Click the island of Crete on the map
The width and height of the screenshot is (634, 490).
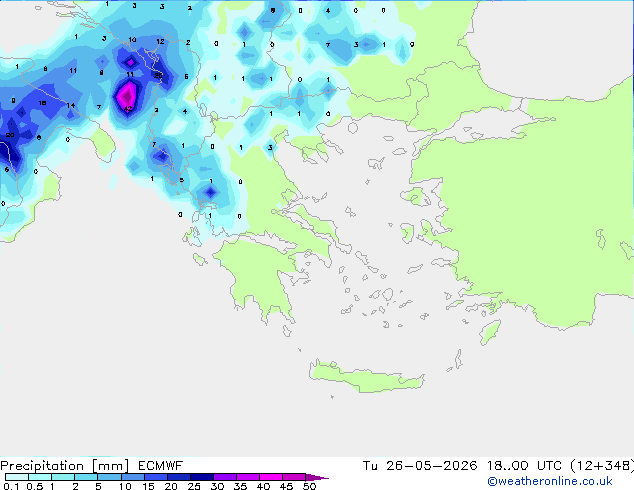click(x=366, y=377)
